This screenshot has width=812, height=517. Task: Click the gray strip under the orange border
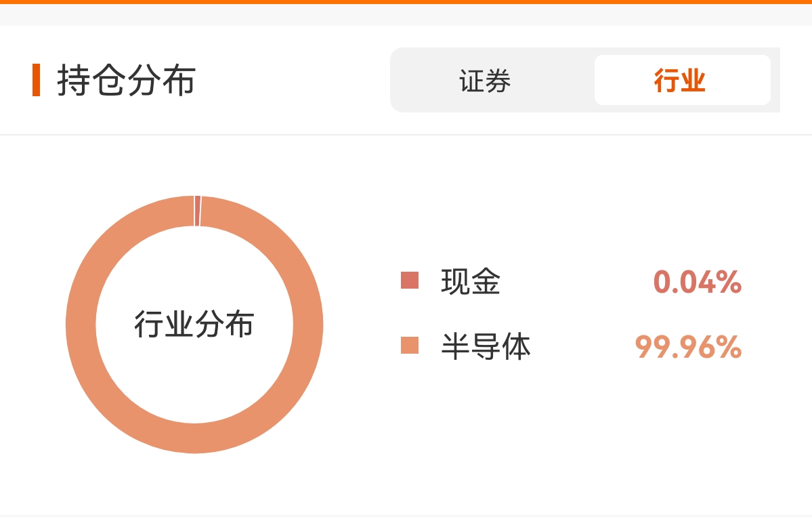point(406,15)
